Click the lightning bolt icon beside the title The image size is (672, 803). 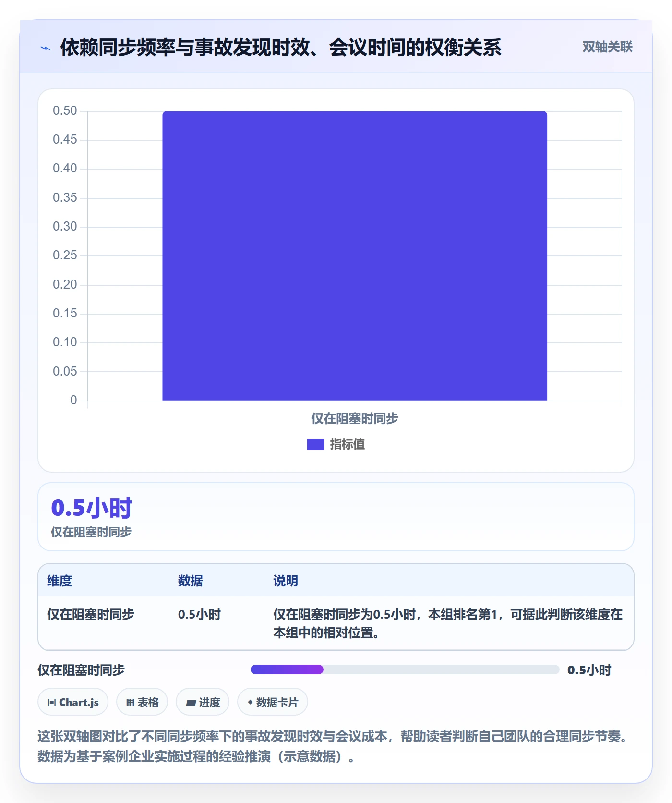46,48
